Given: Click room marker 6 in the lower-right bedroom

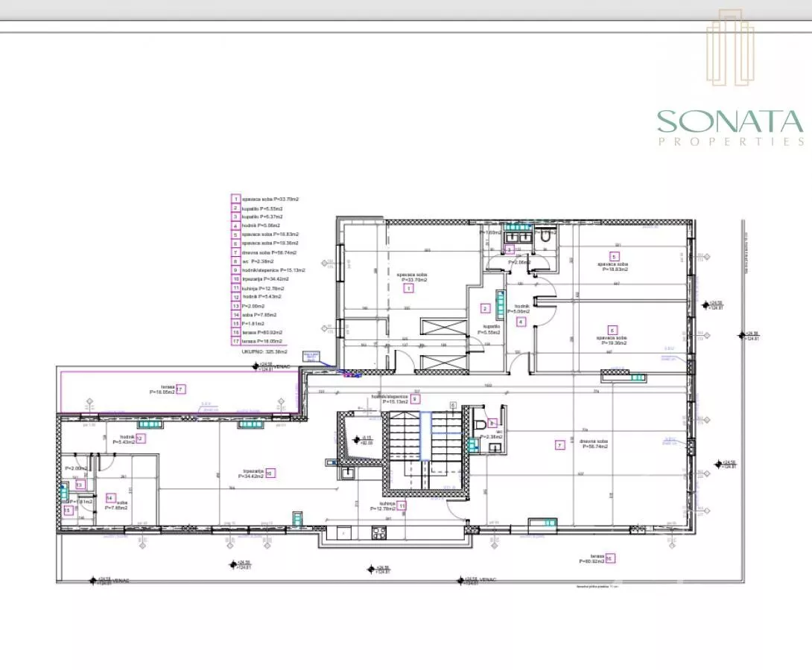Looking at the screenshot, I should 612,330.
